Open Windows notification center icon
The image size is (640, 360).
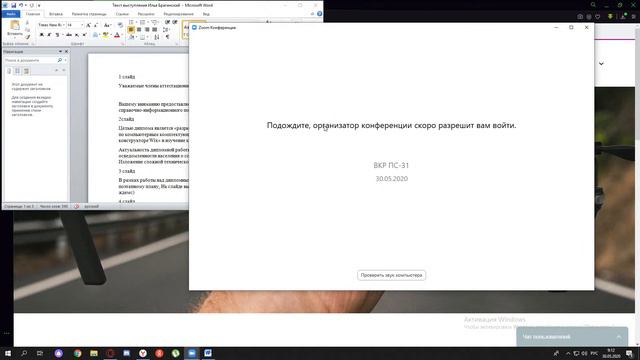[x=629, y=353]
